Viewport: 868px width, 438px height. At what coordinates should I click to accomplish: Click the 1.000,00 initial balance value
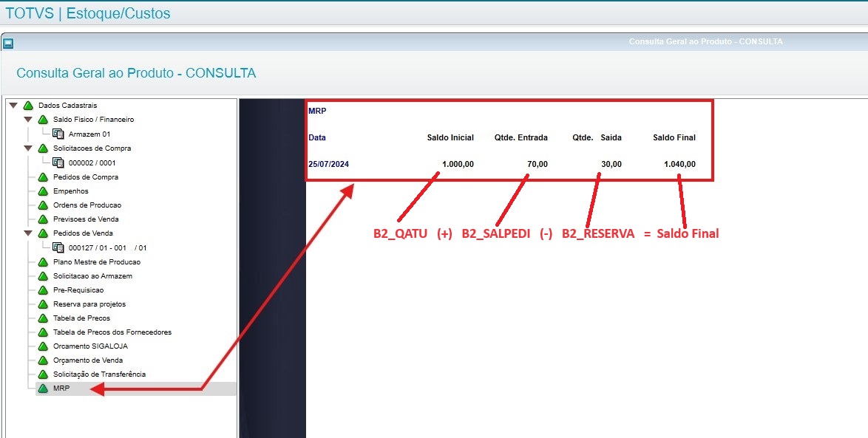(458, 164)
